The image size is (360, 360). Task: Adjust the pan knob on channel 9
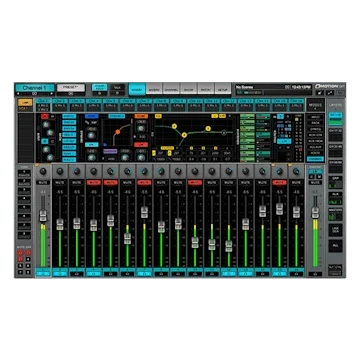[x=178, y=171]
